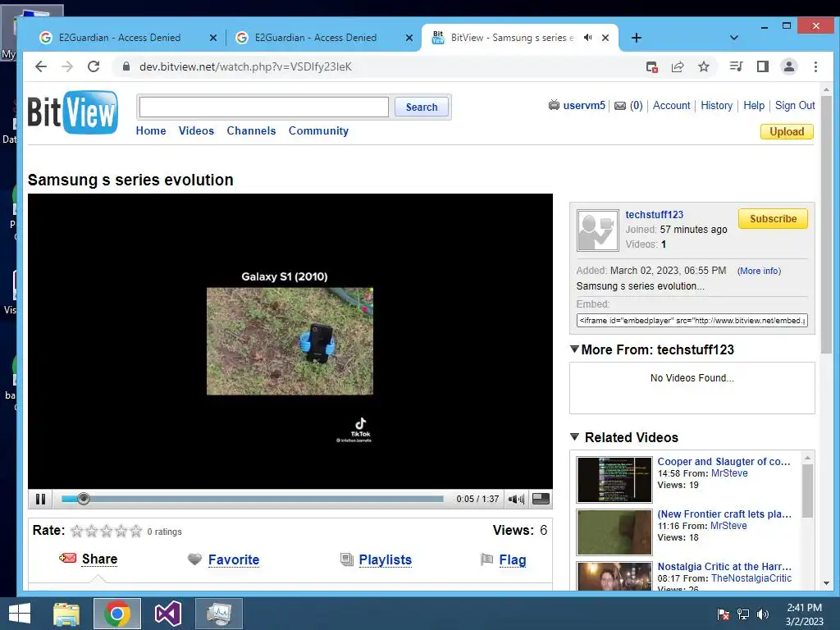Click the page's vertical scrollbar thumb
The width and height of the screenshot is (840, 630).
pos(826,225)
